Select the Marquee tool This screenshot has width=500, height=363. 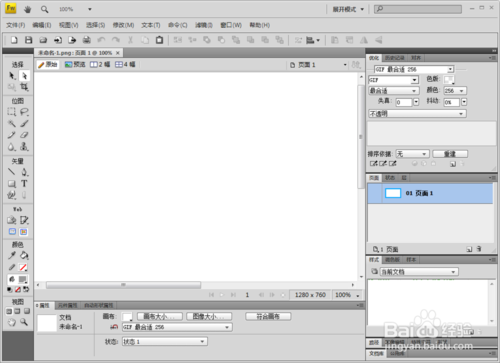coord(12,112)
